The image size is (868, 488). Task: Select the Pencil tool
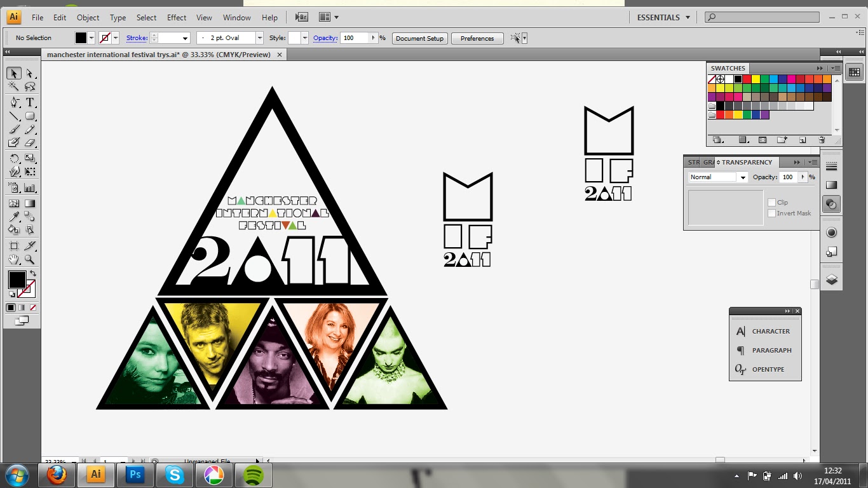tap(29, 130)
